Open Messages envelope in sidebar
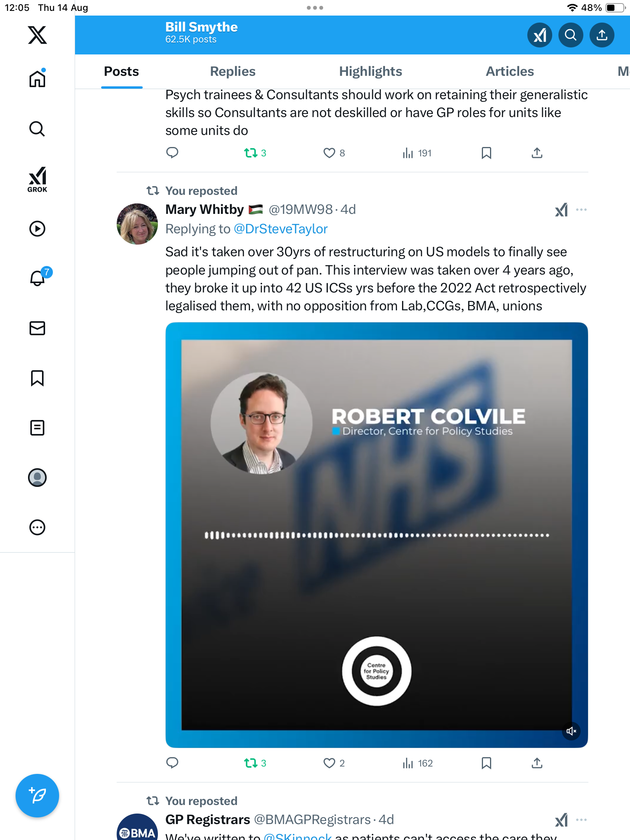The height and width of the screenshot is (840, 630). [x=37, y=328]
